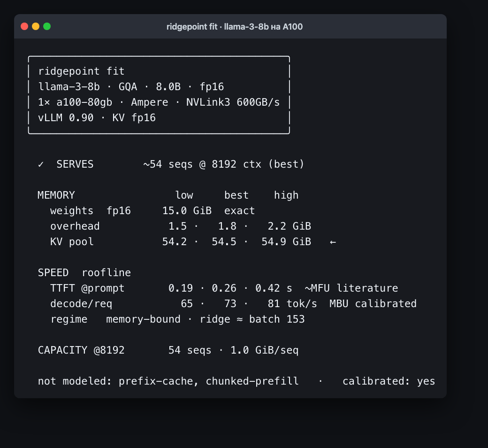Click the 'calibrated: yes' footer status

(389, 381)
